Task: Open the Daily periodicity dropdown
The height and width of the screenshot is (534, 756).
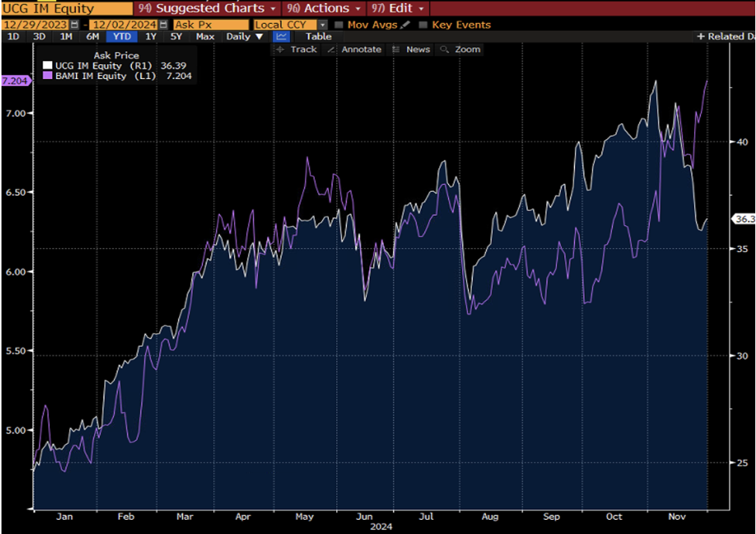Action: [x=245, y=37]
